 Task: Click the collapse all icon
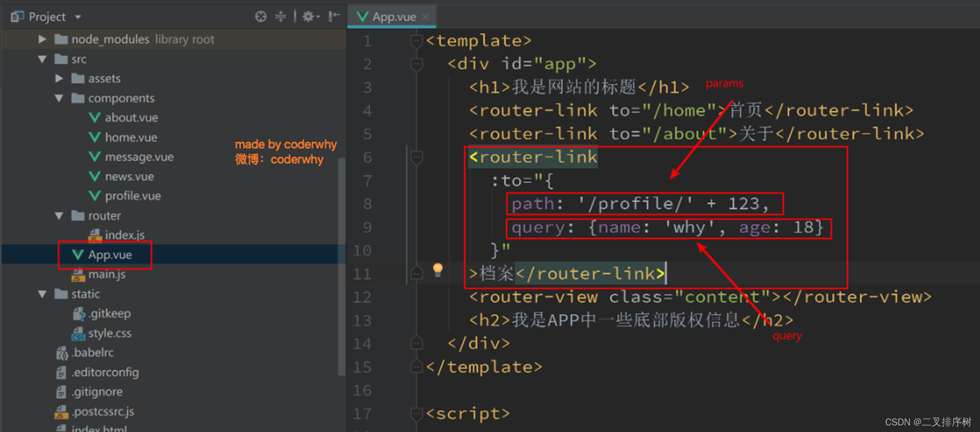click(x=281, y=17)
